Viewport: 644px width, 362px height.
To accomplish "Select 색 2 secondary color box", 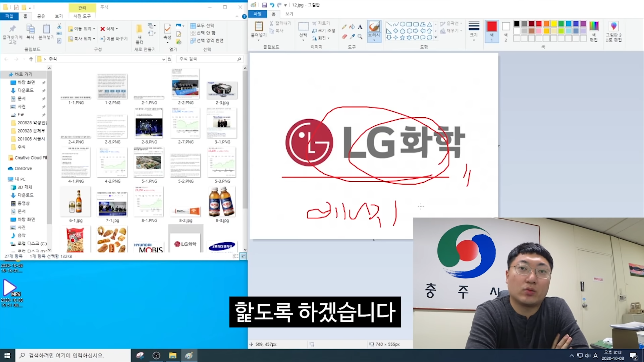I will pos(506,31).
